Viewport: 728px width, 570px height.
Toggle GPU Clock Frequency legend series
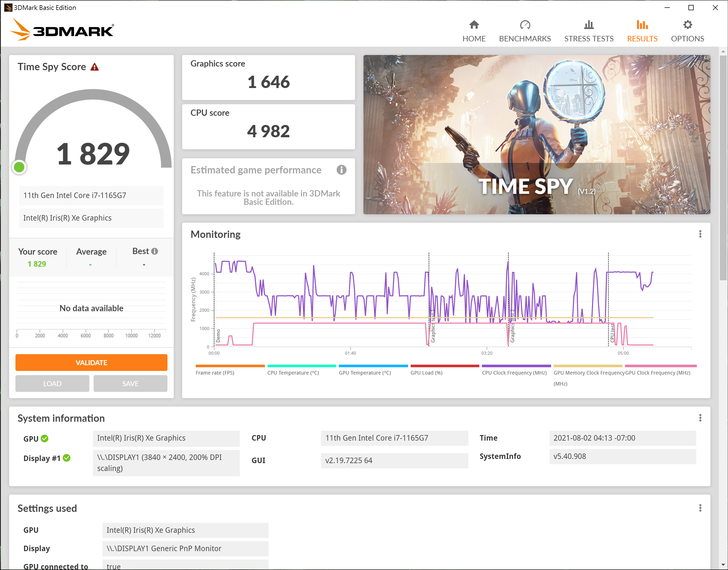658,373
